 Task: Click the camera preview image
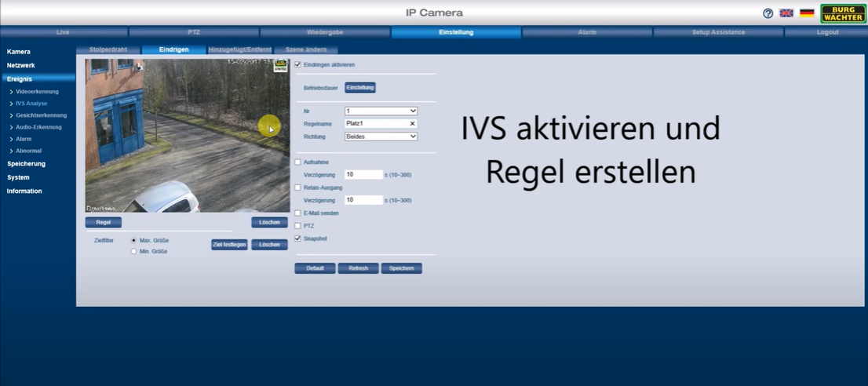[x=188, y=136]
